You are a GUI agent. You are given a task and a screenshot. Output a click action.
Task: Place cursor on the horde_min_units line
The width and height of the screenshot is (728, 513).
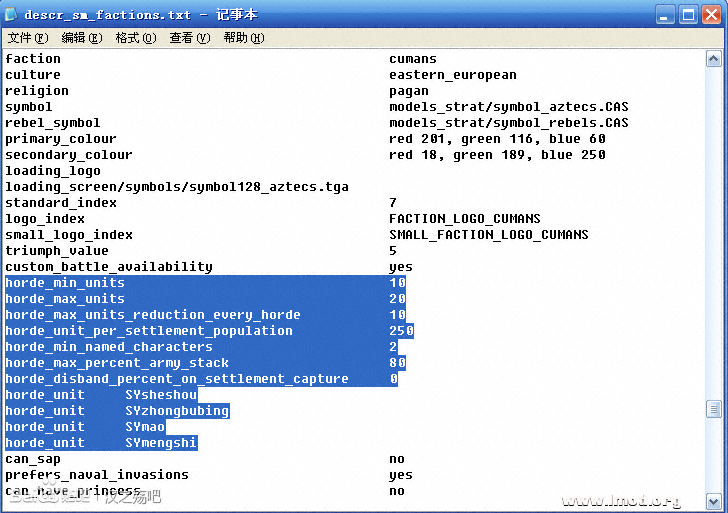pos(65,283)
